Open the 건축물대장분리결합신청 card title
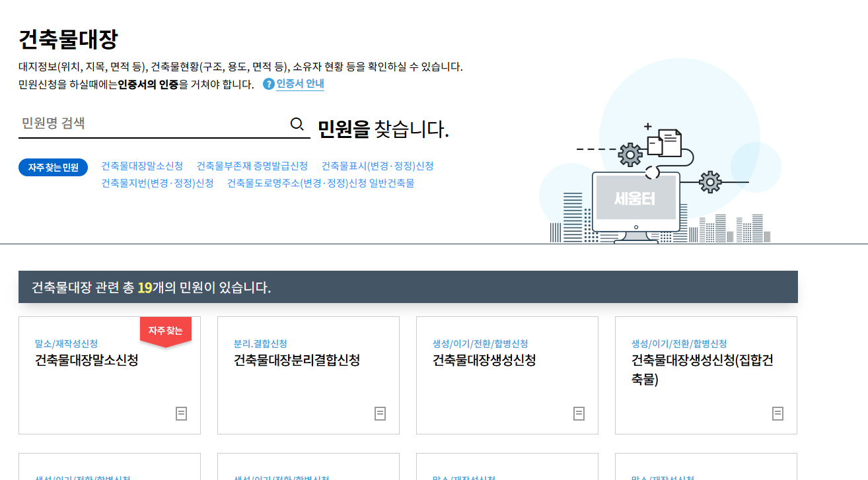Image resolution: width=868 pixels, height=480 pixels. [297, 360]
